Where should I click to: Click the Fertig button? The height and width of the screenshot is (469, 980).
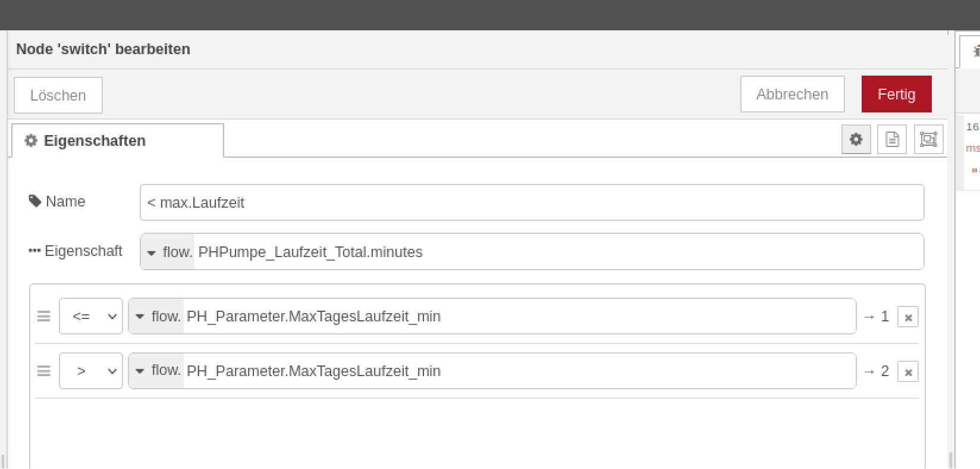click(x=896, y=94)
